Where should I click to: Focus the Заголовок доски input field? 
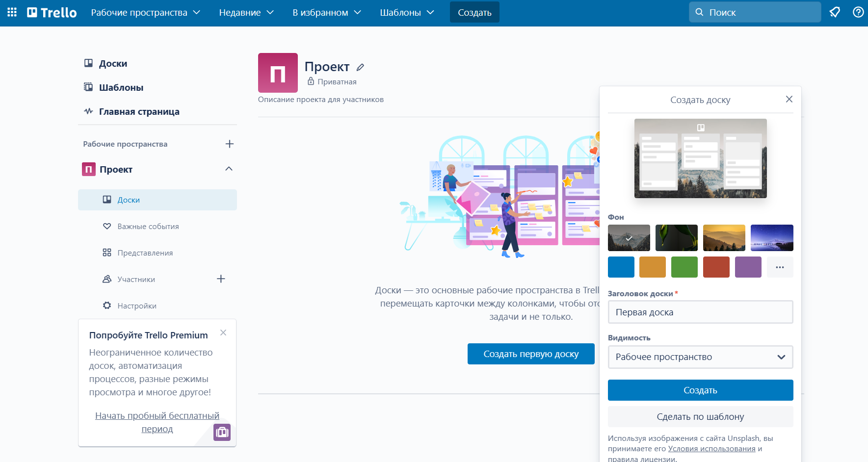[x=701, y=312]
